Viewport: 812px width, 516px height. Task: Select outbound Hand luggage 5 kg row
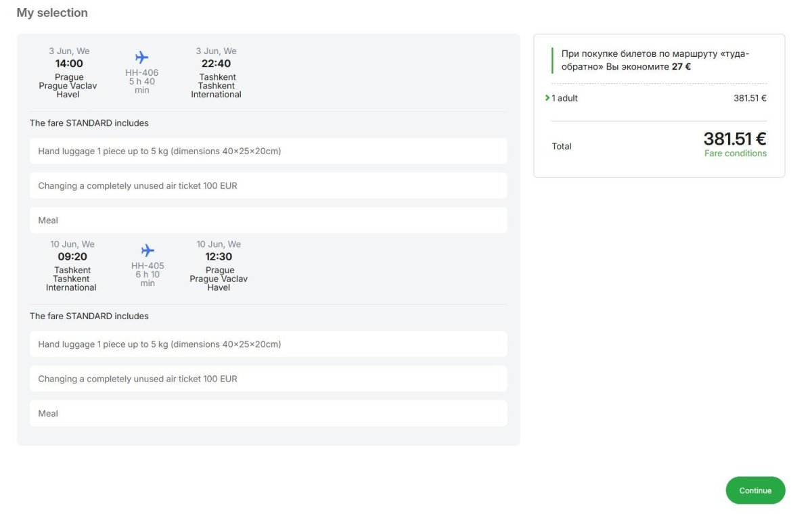pyautogui.click(x=268, y=151)
